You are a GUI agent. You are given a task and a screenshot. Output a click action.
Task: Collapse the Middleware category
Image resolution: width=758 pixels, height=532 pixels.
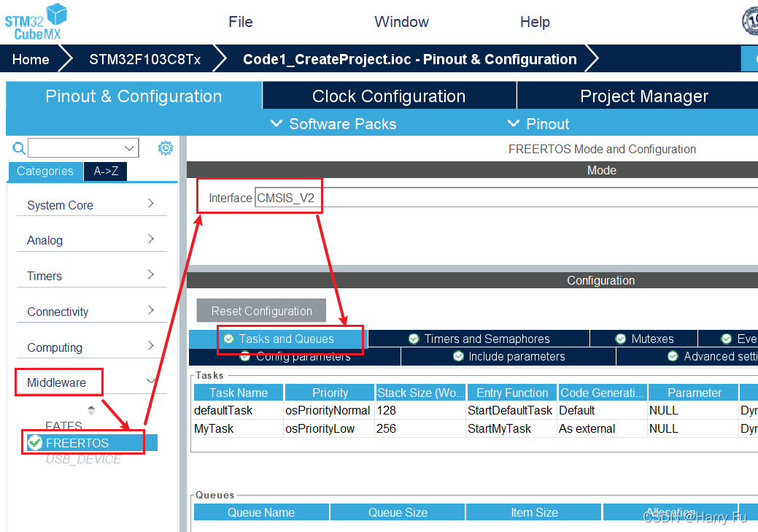pyautogui.click(x=151, y=381)
